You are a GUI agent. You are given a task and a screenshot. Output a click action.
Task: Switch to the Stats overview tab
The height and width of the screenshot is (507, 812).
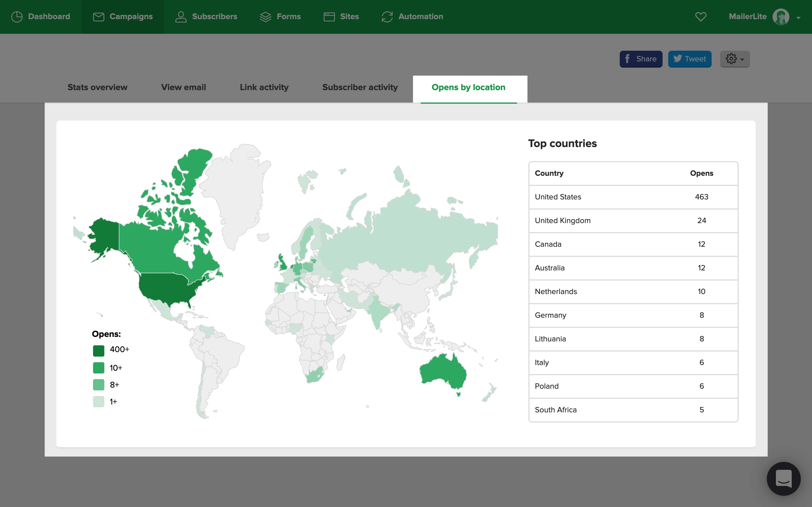tap(97, 88)
